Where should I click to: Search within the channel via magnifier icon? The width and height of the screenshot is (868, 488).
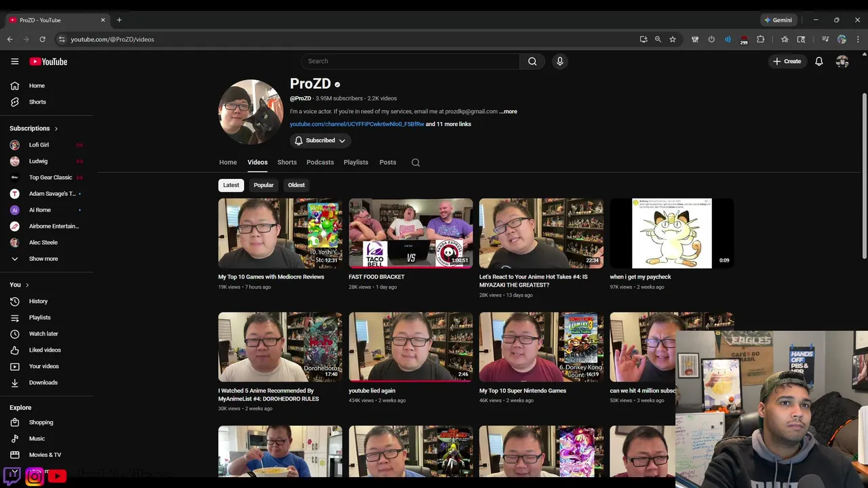tap(416, 163)
